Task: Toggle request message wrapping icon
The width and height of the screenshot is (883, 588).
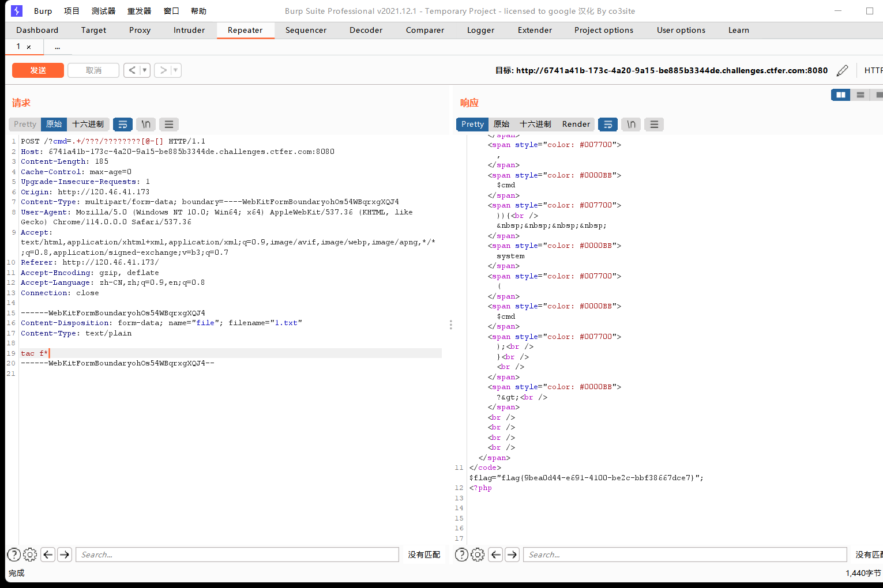Action: pyautogui.click(x=123, y=124)
